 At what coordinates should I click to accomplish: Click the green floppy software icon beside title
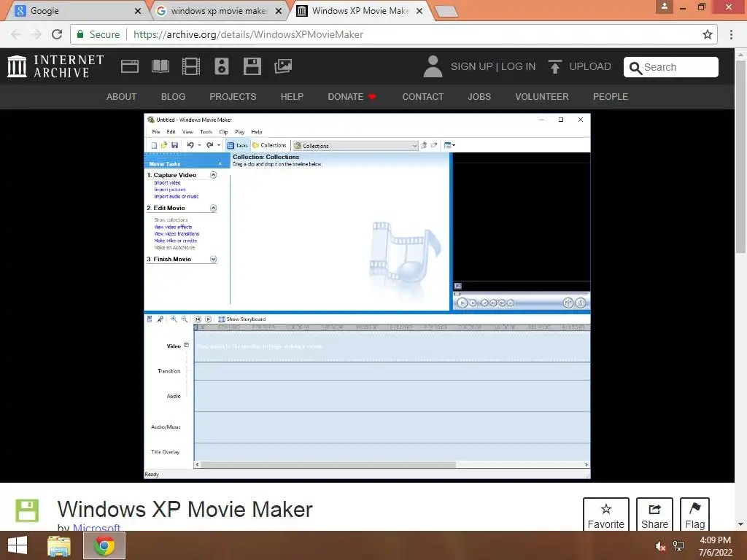[27, 510]
